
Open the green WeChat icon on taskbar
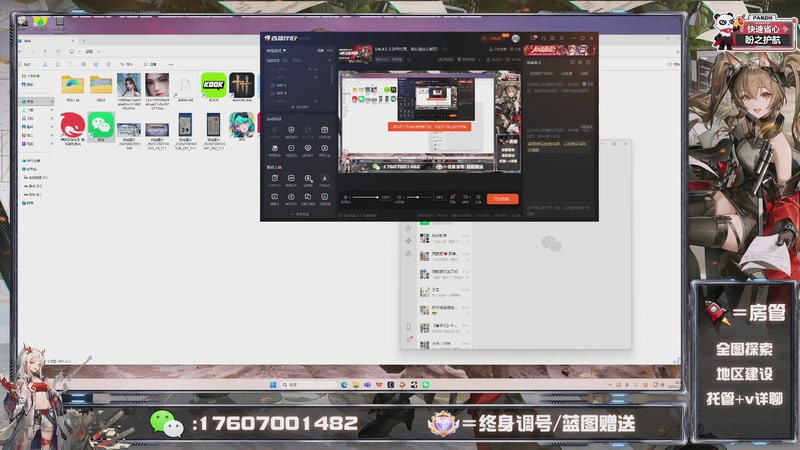pyautogui.click(x=426, y=385)
